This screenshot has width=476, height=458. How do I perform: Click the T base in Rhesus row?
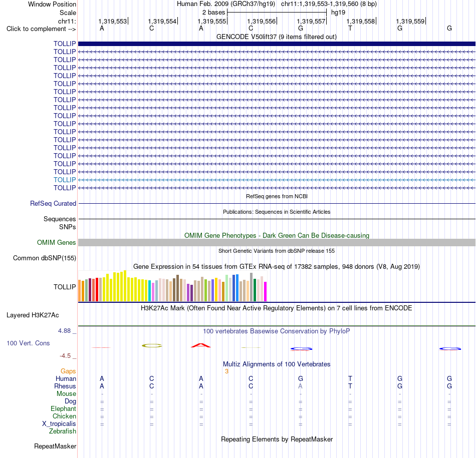[x=350, y=386]
